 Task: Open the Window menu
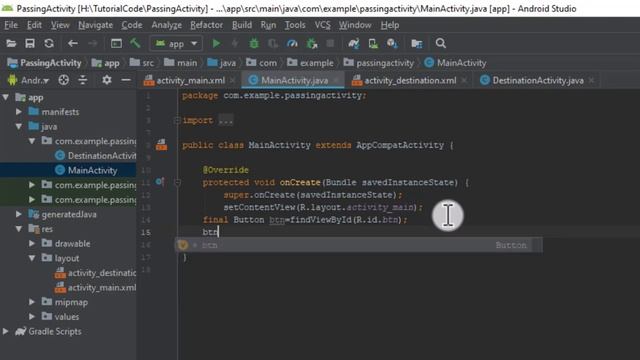(x=355, y=25)
